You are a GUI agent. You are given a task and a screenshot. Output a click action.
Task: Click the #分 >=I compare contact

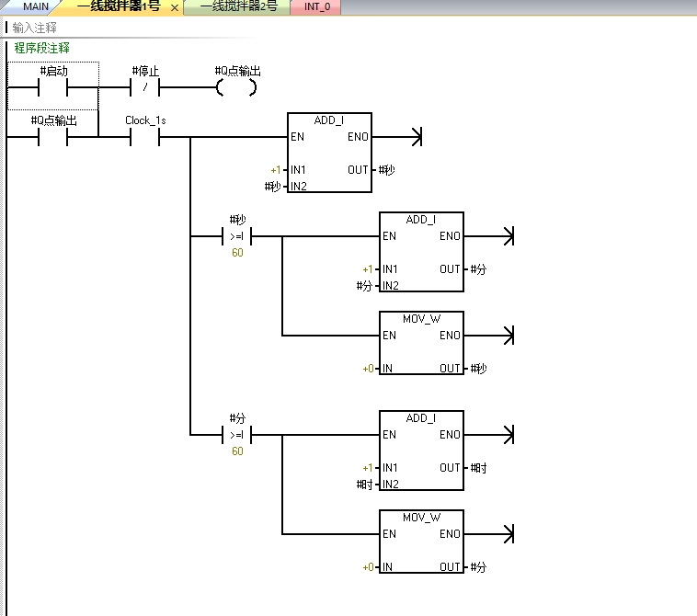coord(237,435)
